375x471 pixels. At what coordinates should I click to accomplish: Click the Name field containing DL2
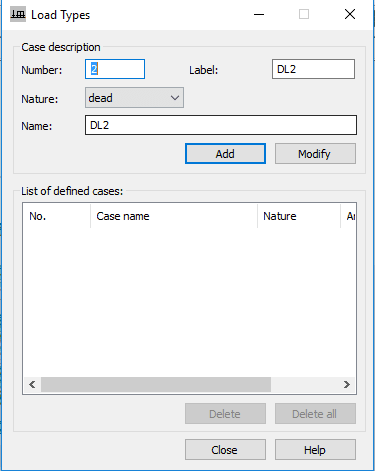221,125
